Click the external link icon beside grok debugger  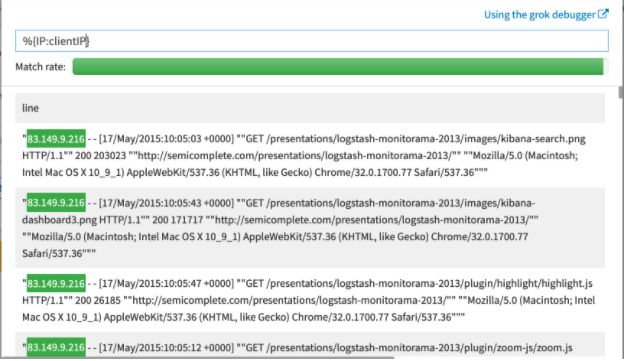pyautogui.click(x=603, y=14)
